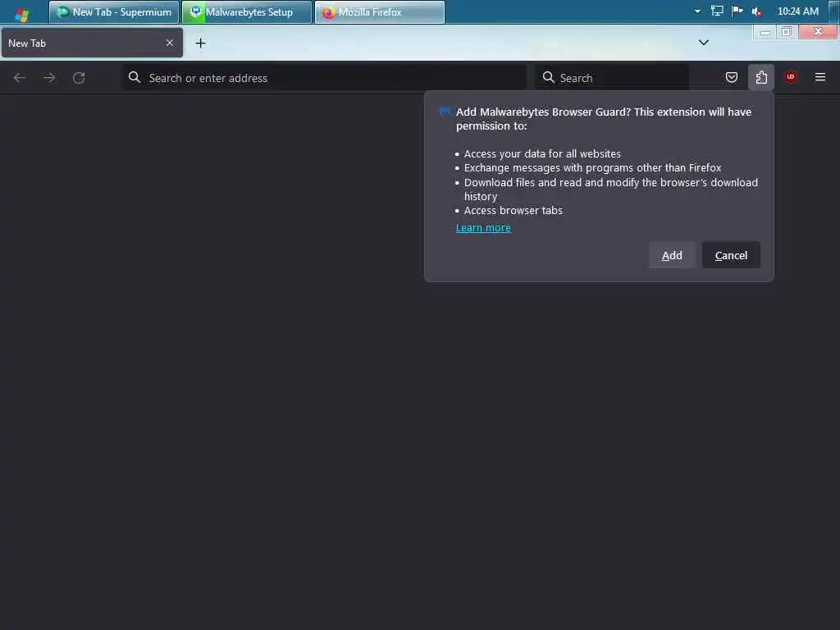Click 'Access browser tabs' permission text
The image size is (840, 630).
click(x=514, y=211)
